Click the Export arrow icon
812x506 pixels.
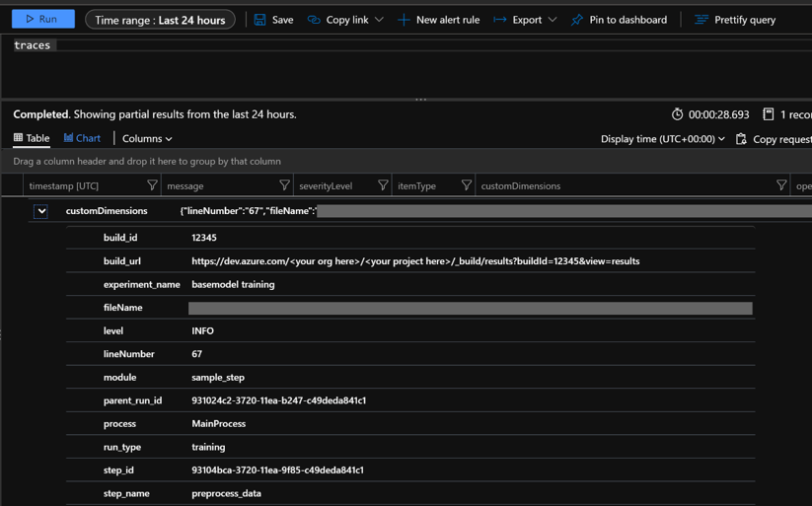pyautogui.click(x=500, y=20)
